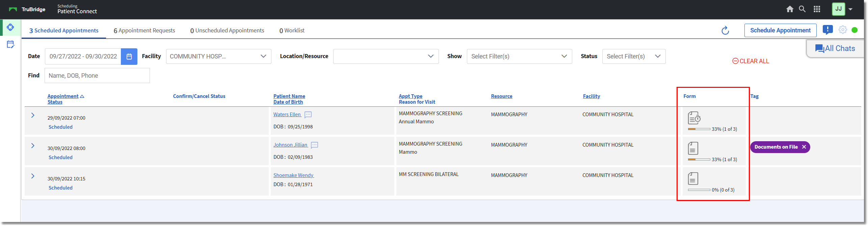Open forms icon for Shoemake Wendy row
Viewport: 868px width, 226px height.
(x=693, y=179)
